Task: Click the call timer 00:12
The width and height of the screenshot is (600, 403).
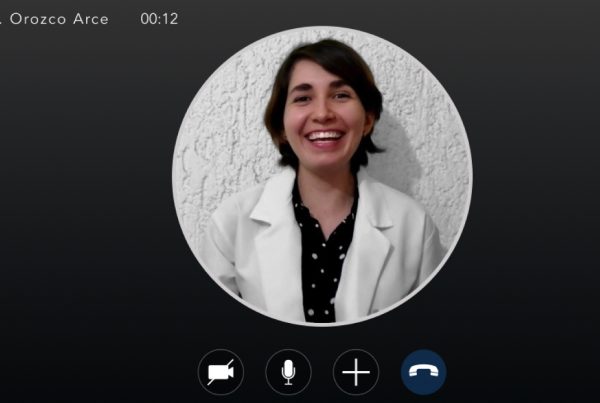Action: 159,19
